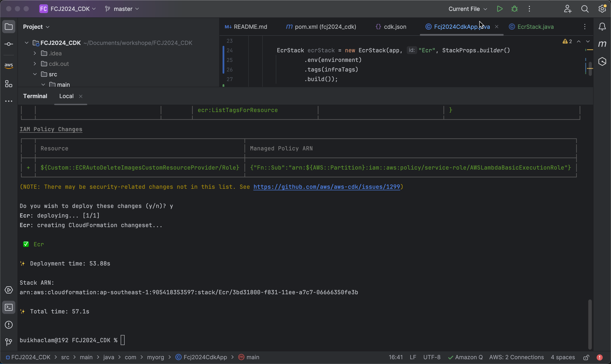Open the Current File run configuration dropdown

[x=468, y=9]
